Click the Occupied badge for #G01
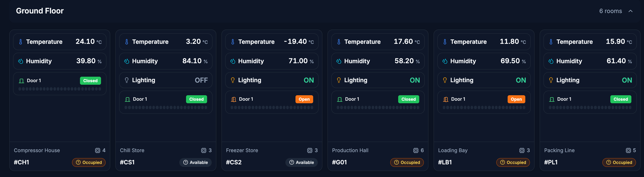The height and width of the screenshot is (177, 644). 407,162
